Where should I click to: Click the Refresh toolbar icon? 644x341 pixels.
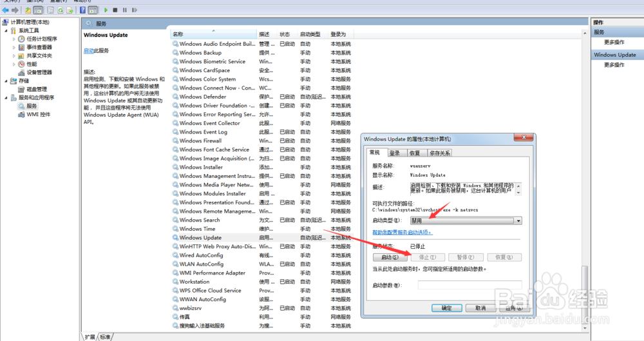[x=61, y=10]
